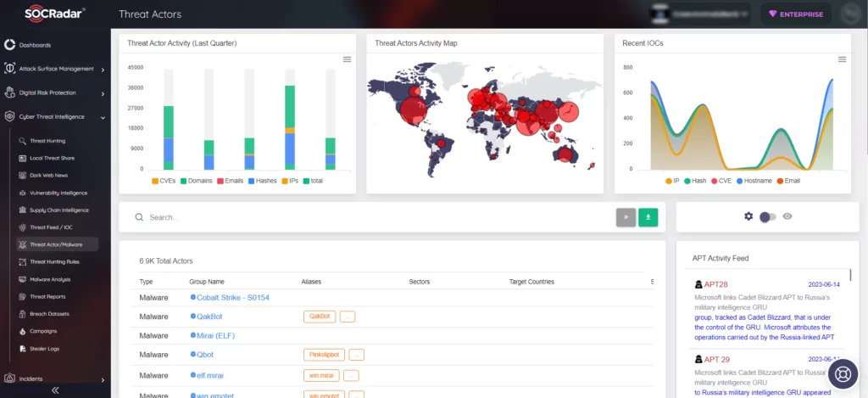The width and height of the screenshot is (868, 398).
Task: Click the green download button beside search
Action: tap(648, 217)
